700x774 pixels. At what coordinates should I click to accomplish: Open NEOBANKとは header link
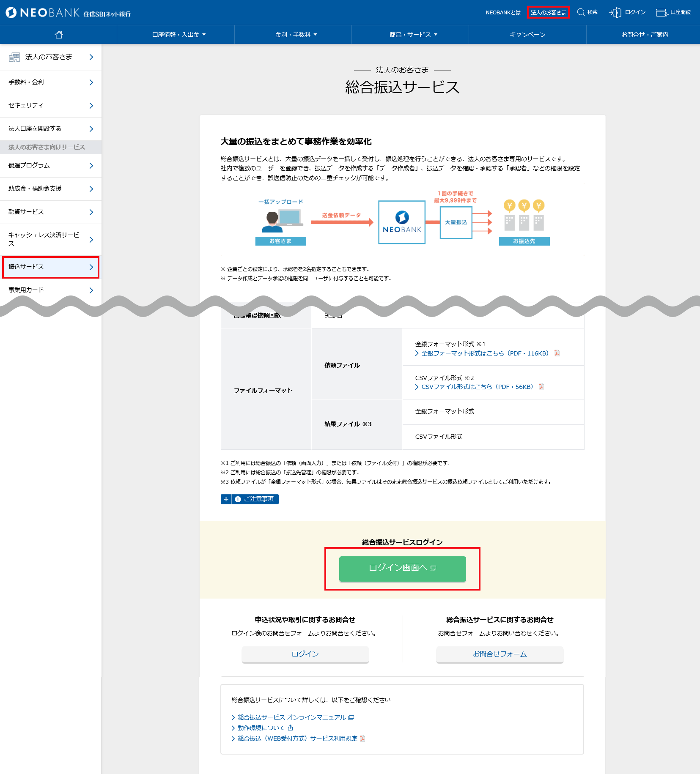pyautogui.click(x=503, y=13)
